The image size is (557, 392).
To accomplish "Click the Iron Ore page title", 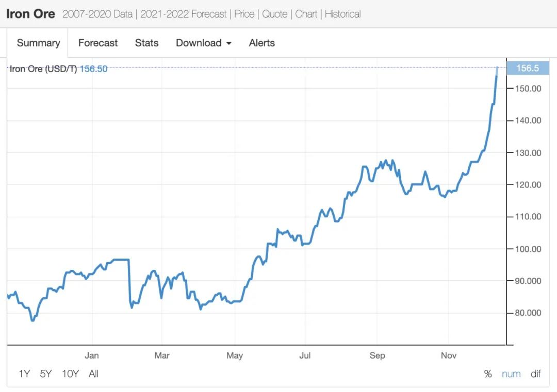I will [30, 14].
